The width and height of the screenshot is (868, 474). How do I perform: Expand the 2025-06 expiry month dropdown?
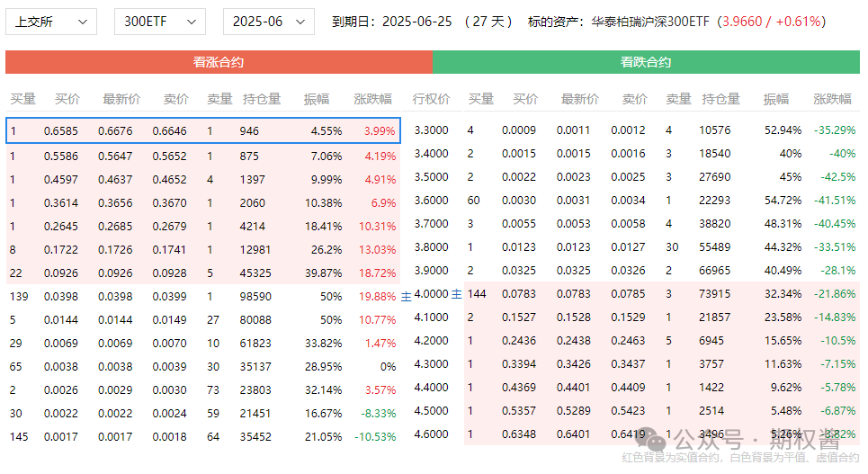pyautogui.click(x=267, y=22)
